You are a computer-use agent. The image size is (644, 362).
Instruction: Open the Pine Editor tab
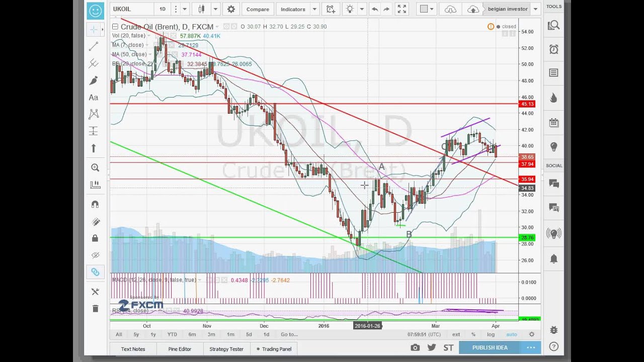(180, 349)
